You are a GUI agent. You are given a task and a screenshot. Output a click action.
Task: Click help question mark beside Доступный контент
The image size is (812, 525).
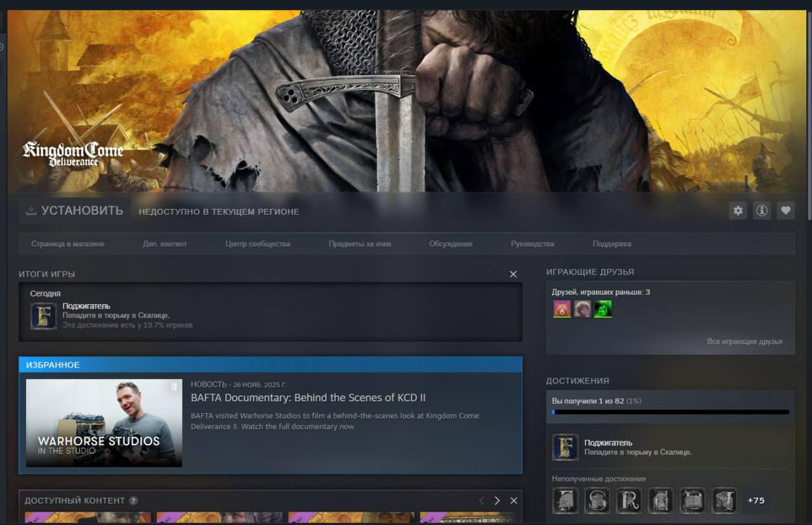tap(133, 501)
